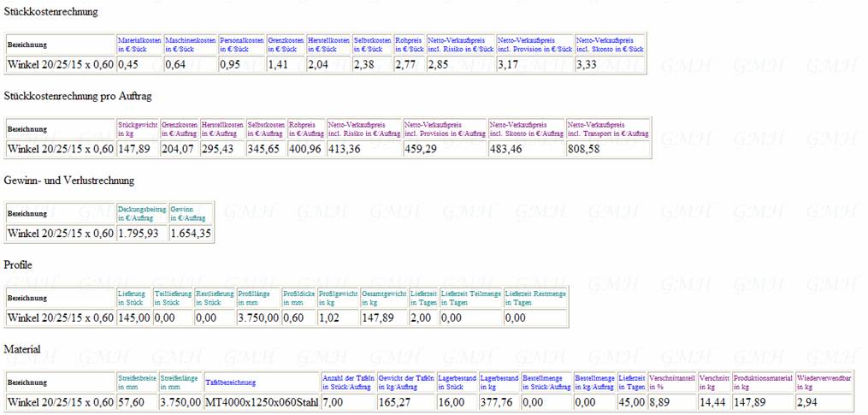Viewport: 868px width, 415px height.
Task: Select the Deckungsbeitrag value 1.795,93
Action: (139, 234)
